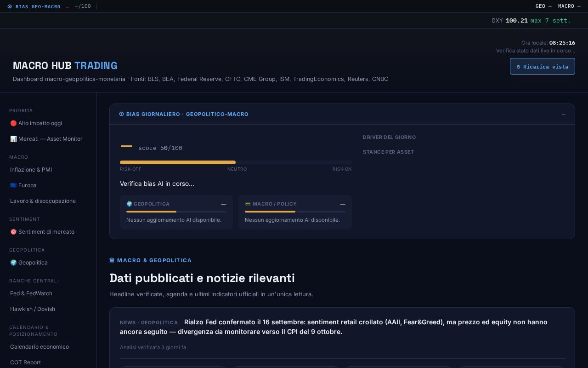Click the Macro / Policy card progress bar
This screenshot has height=368, width=588.
295,212
